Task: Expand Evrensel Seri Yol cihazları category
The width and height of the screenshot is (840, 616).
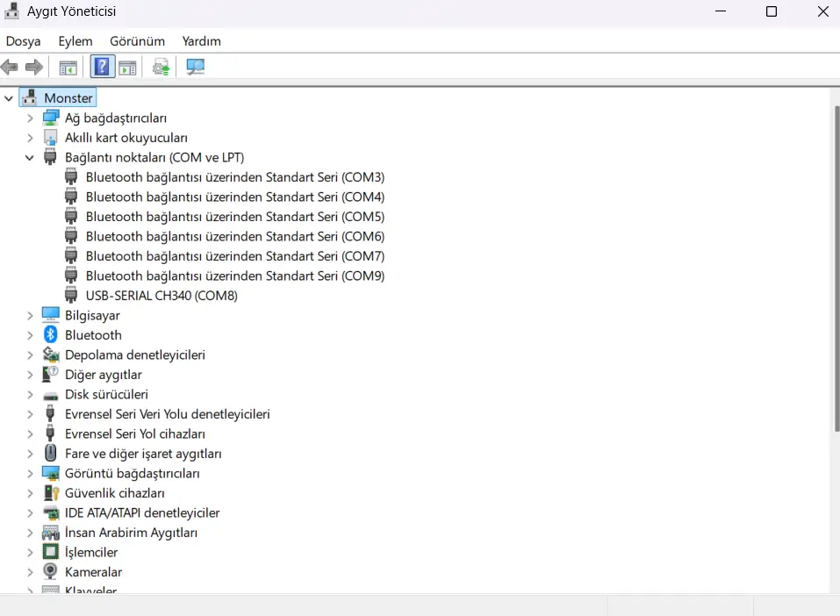Action: pos(30,433)
